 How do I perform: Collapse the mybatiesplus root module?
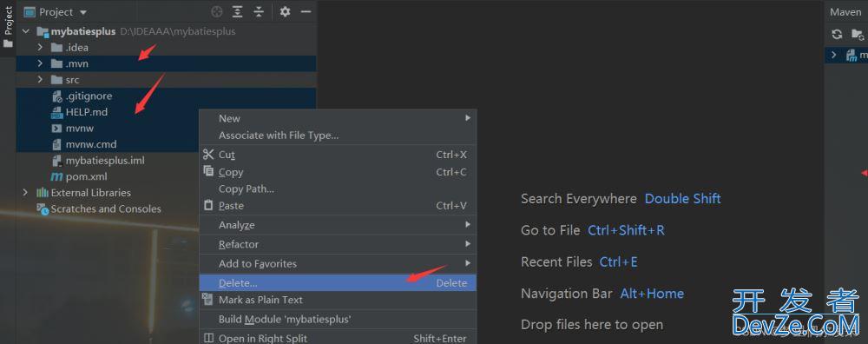[x=25, y=31]
